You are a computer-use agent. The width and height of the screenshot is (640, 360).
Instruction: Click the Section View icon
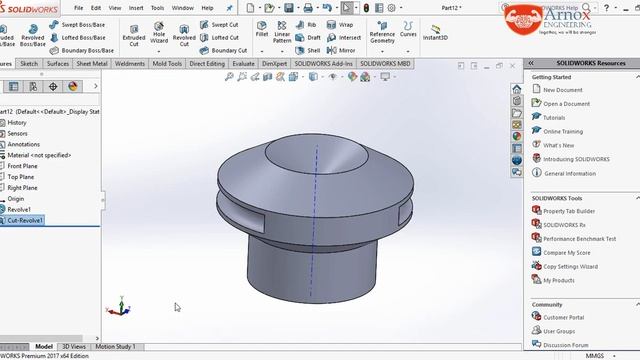tap(267, 76)
